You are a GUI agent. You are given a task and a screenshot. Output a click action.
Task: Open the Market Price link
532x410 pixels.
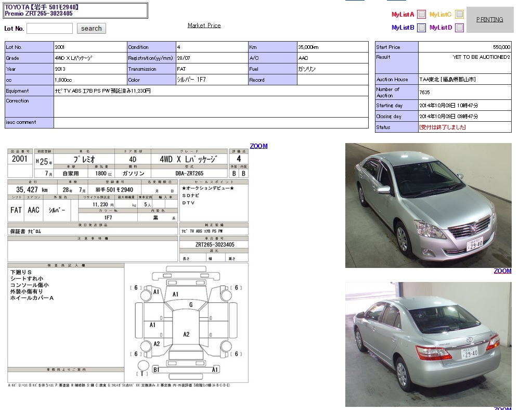coord(204,25)
